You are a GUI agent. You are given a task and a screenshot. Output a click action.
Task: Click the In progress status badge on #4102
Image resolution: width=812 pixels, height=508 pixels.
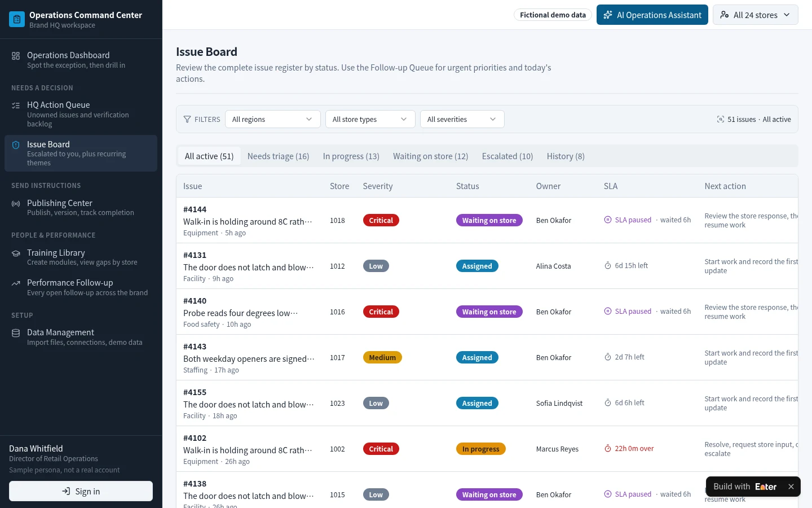click(x=481, y=449)
